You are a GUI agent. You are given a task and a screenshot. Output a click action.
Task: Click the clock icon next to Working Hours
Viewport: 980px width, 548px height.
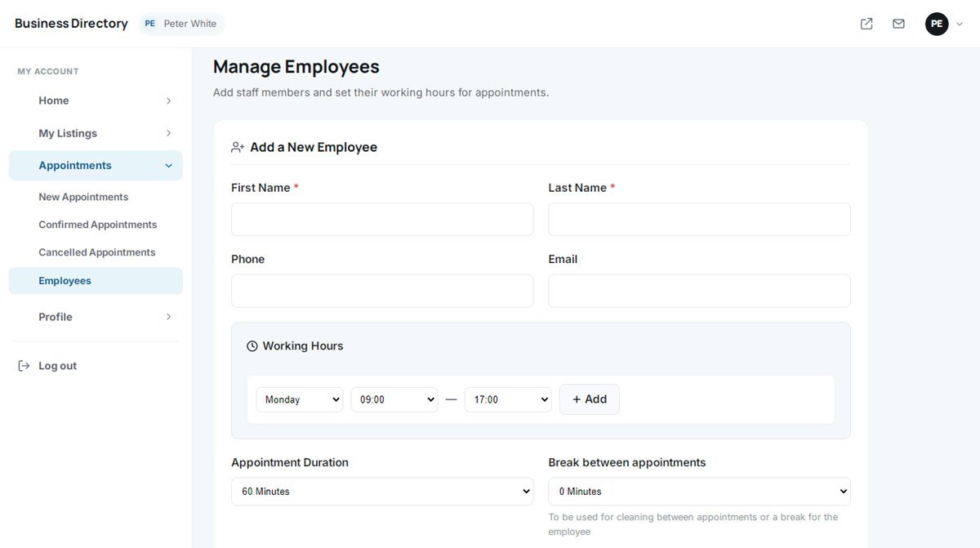(252, 346)
